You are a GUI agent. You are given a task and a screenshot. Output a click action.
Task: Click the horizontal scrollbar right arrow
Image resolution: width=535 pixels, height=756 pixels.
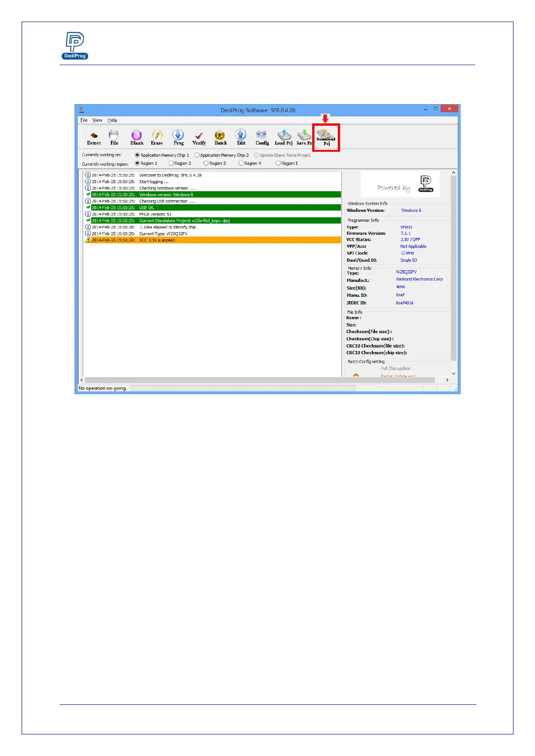pos(447,380)
